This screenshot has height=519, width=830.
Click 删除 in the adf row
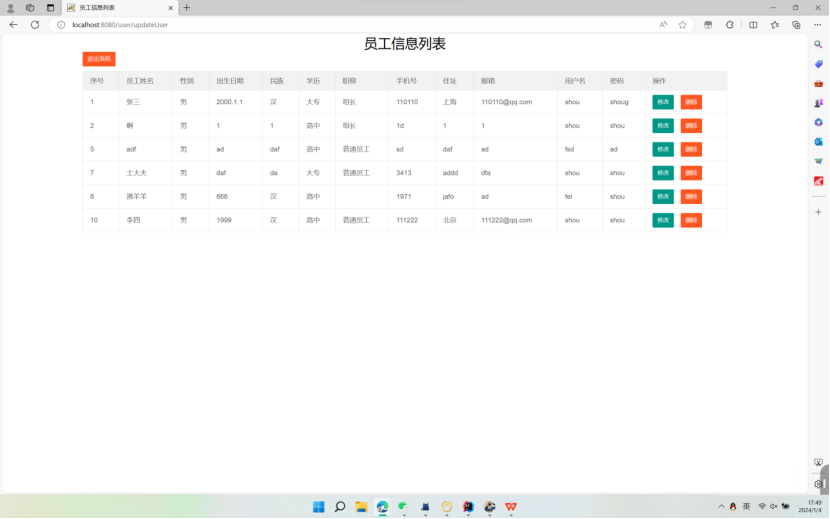[x=691, y=149]
